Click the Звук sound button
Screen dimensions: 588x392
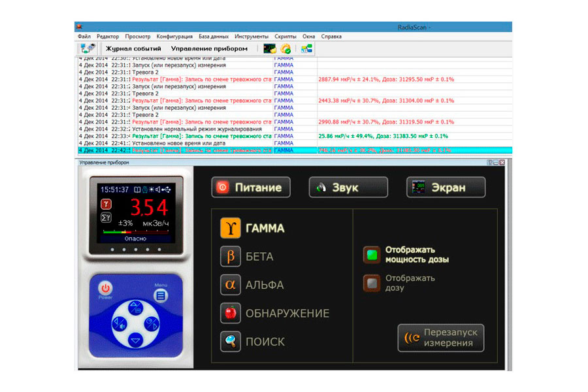click(348, 188)
